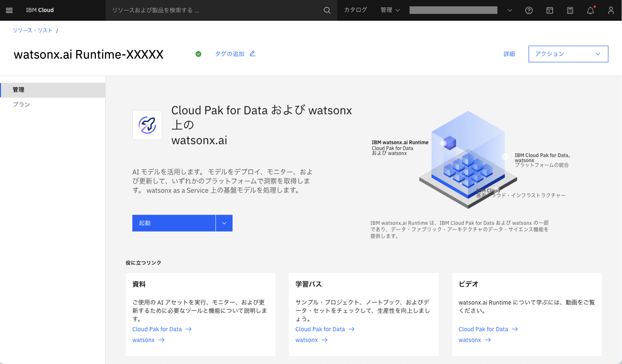The image size is (622, 364).
Task: Open the cost estimator calculator icon
Action: click(570, 10)
